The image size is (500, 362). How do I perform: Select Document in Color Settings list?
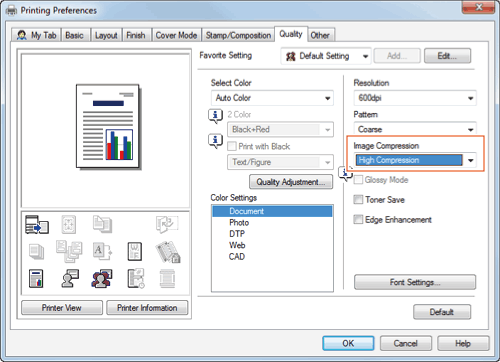tap(272, 211)
